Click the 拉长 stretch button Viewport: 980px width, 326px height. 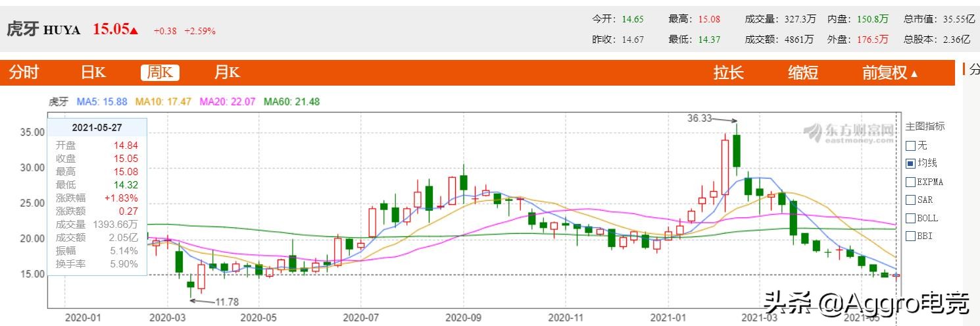point(729,72)
